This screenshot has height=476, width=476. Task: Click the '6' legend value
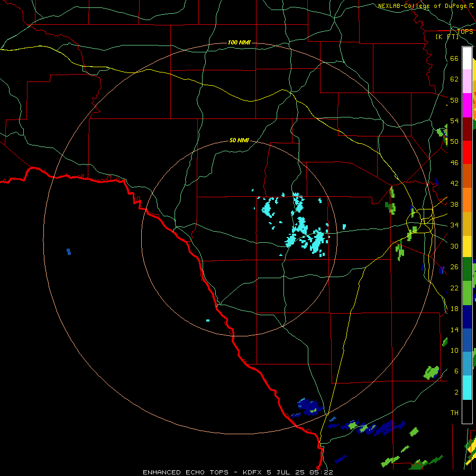(456, 371)
